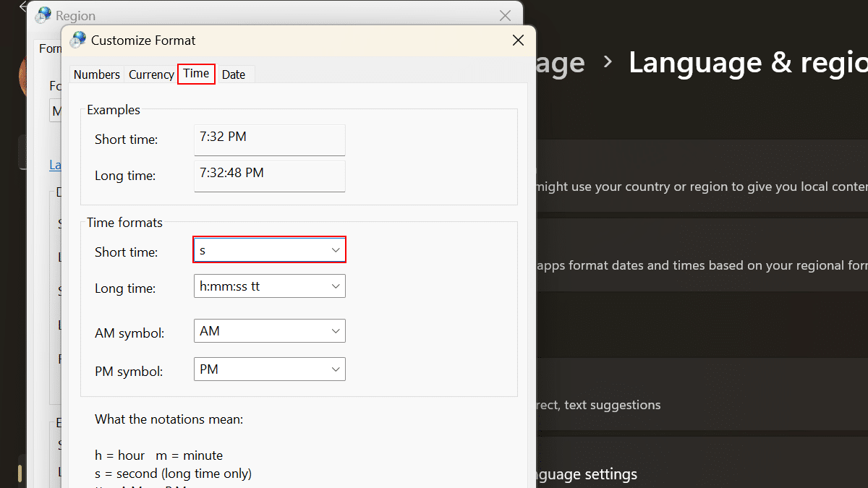This screenshot has height=488, width=868.
Task: Click the globe icon in Region title bar
Action: [x=43, y=15]
